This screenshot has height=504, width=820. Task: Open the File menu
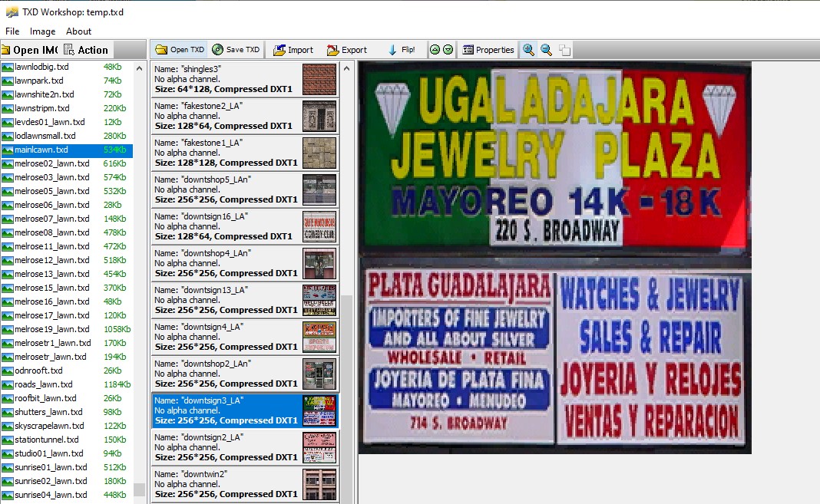[12, 31]
